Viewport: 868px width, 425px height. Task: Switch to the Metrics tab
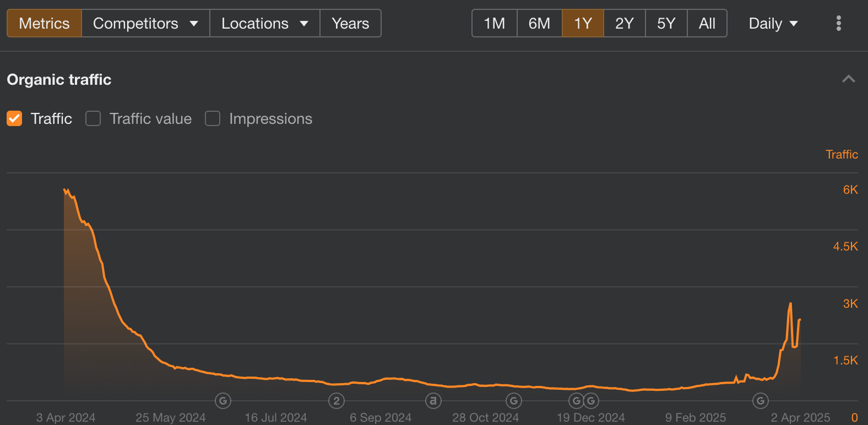[x=44, y=23]
